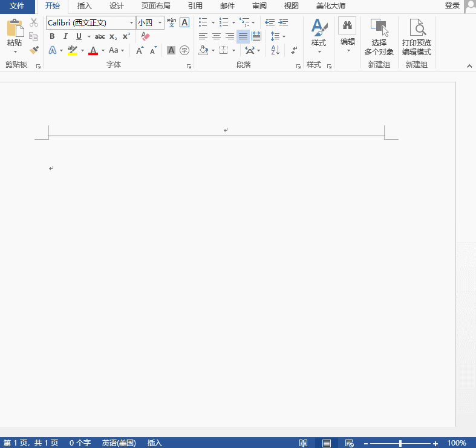
Task: Click the Login (登录) link
Action: coord(452,5)
